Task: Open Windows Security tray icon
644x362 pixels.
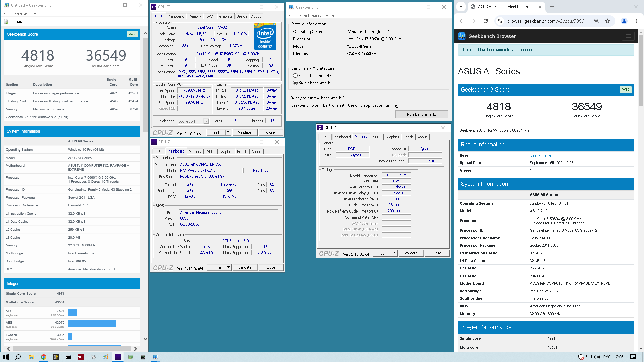Action: click(x=581, y=357)
